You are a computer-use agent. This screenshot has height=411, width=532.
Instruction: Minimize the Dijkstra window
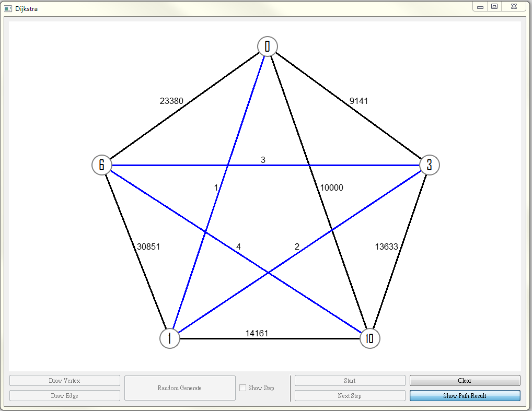coord(480,7)
